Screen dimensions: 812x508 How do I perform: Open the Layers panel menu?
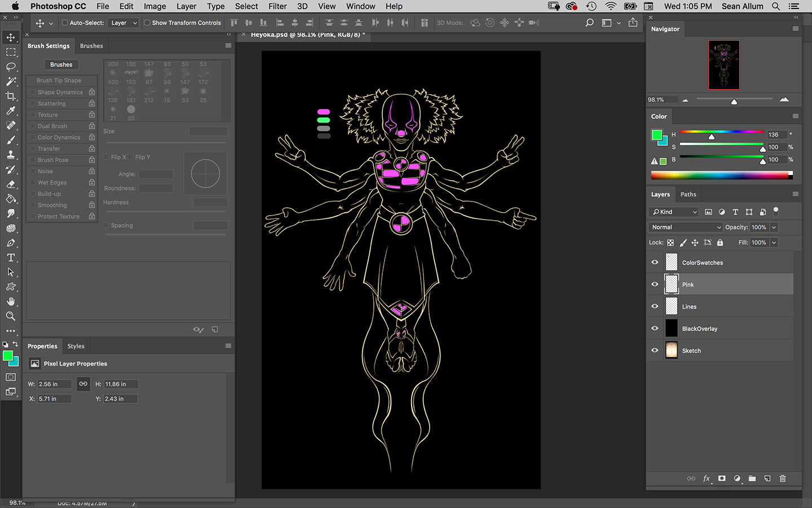click(x=796, y=194)
